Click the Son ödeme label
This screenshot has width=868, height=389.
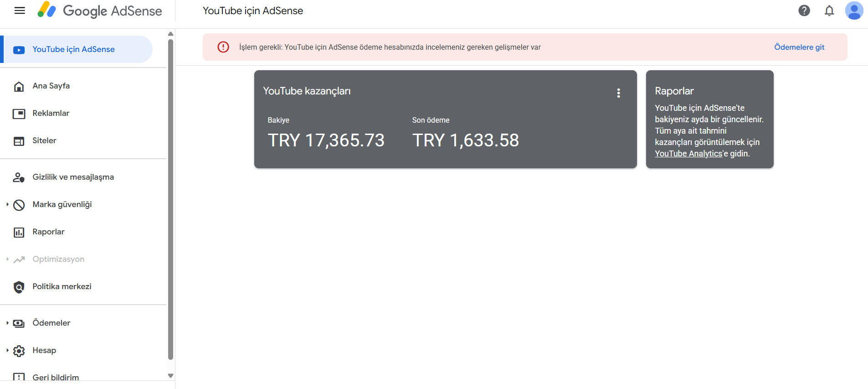coord(431,120)
